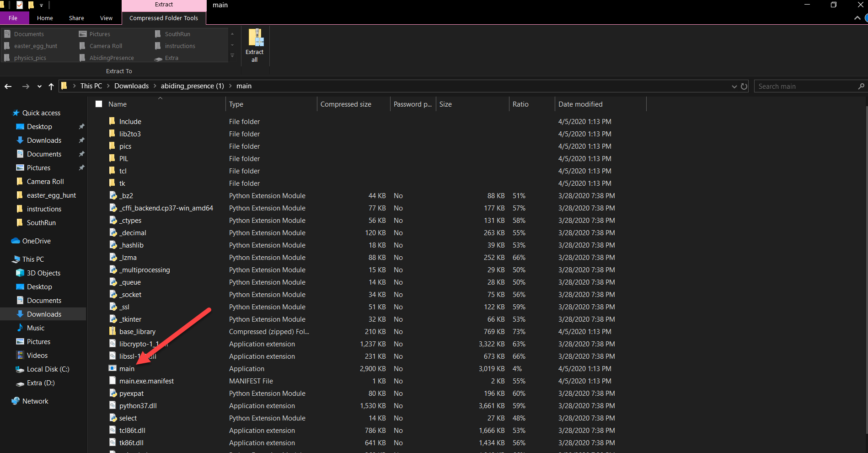Open Extra (D:) drive in sidebar
This screenshot has height=453, width=868.
[40, 383]
